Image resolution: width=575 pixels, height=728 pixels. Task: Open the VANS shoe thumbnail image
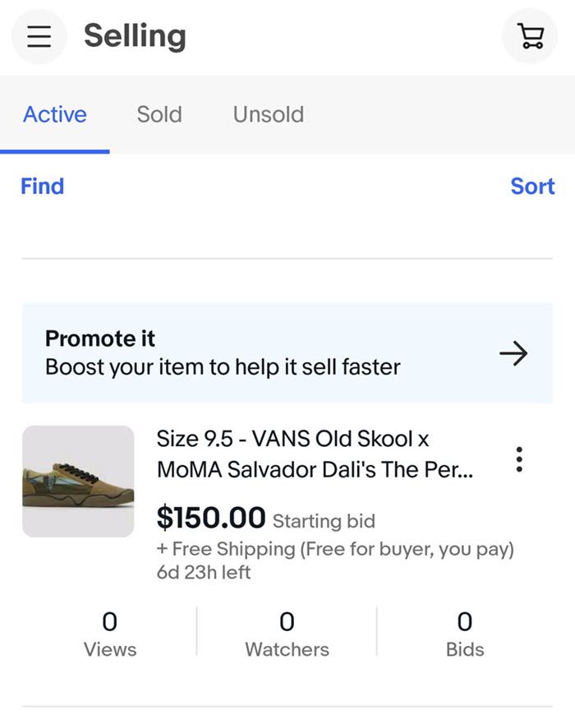[x=78, y=481]
